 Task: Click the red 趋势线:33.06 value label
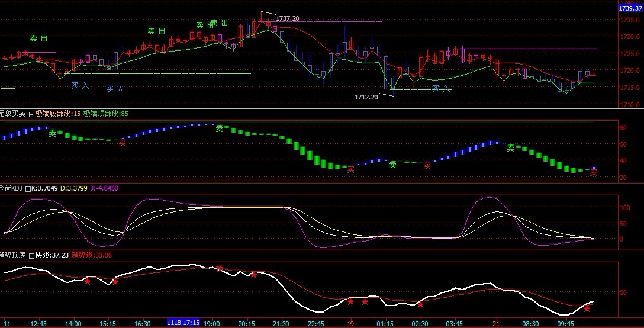(x=91, y=255)
